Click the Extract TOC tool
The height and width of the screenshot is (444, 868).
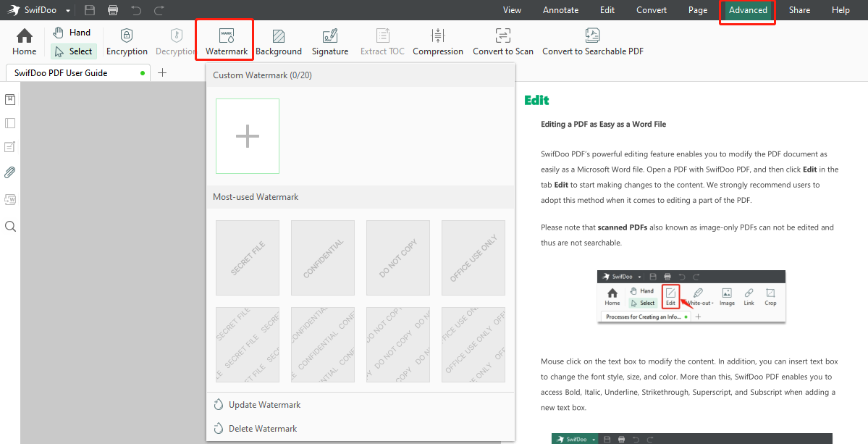[382, 43]
